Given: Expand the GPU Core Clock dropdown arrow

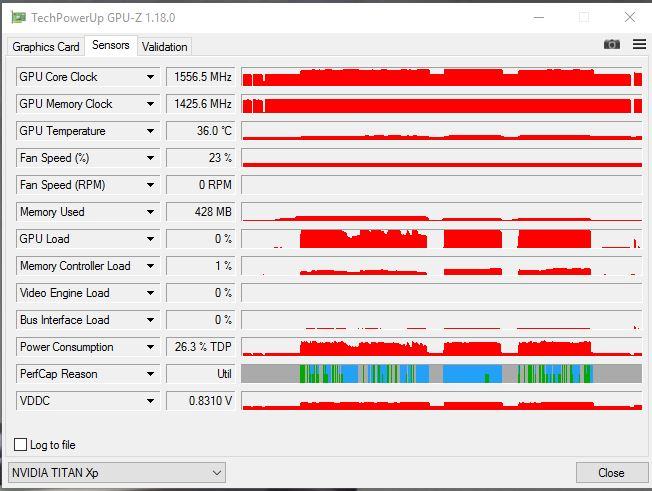Looking at the screenshot, I should [151, 77].
